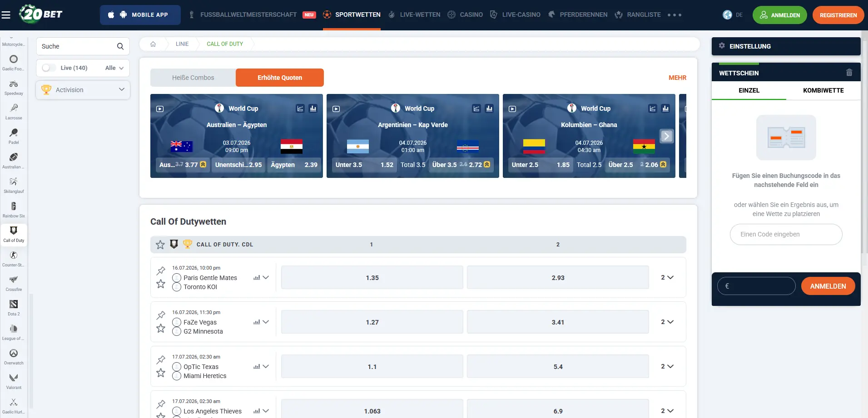This screenshot has width=868, height=418.
Task: Bet on G2 Minnesota at 3.41
Action: (558, 322)
